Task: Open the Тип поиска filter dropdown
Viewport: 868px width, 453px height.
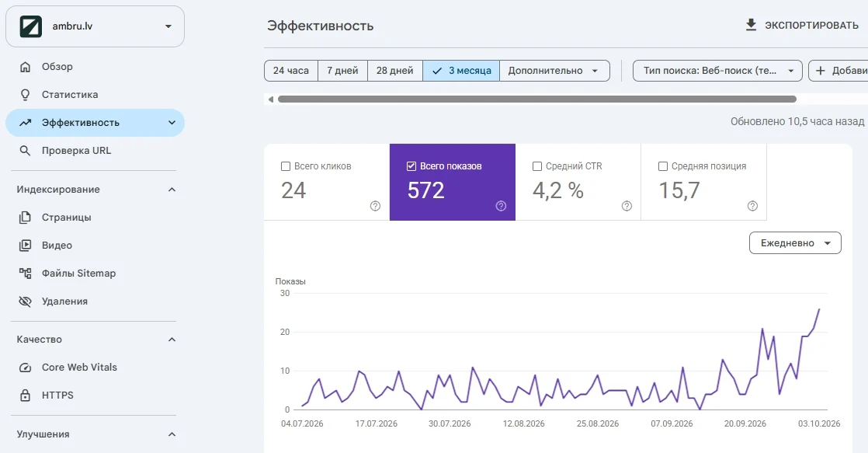Action: (x=717, y=71)
